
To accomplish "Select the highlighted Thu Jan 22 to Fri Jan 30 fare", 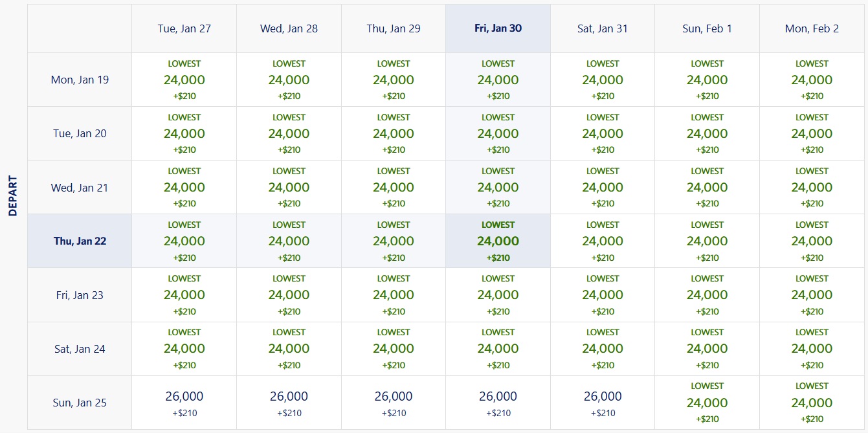I will pos(498,240).
